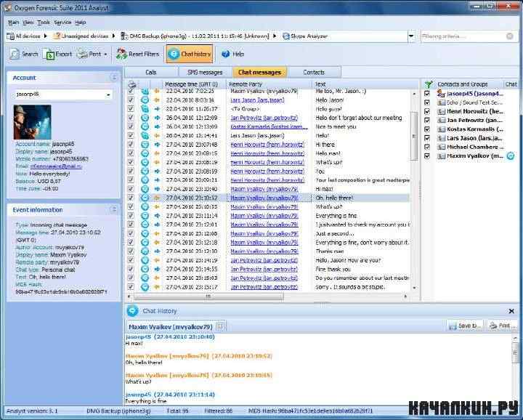Screen dimensions: 523x420
Task: Uncheck the Jan Petrovitz contact checkbox
Action: (427, 120)
